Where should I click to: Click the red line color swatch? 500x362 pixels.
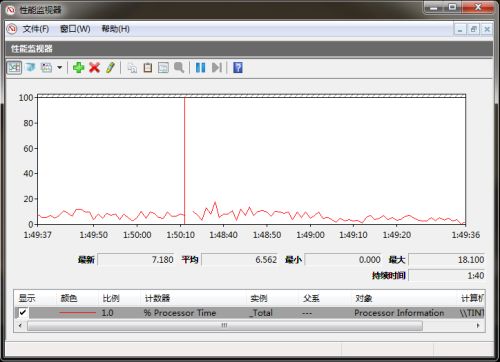pyautogui.click(x=77, y=313)
